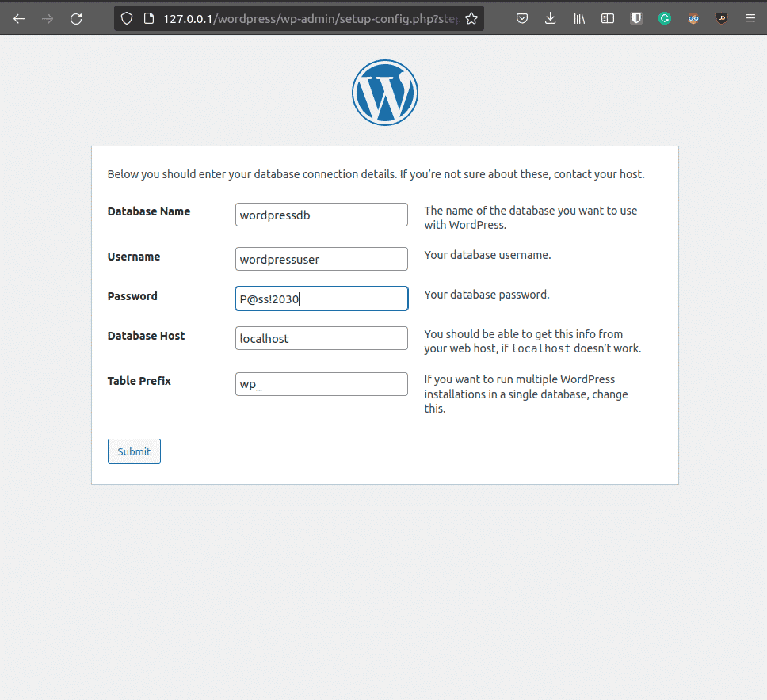Screen dimensions: 767x700
Task: Click the glasses avatar extension icon
Action: click(693, 18)
